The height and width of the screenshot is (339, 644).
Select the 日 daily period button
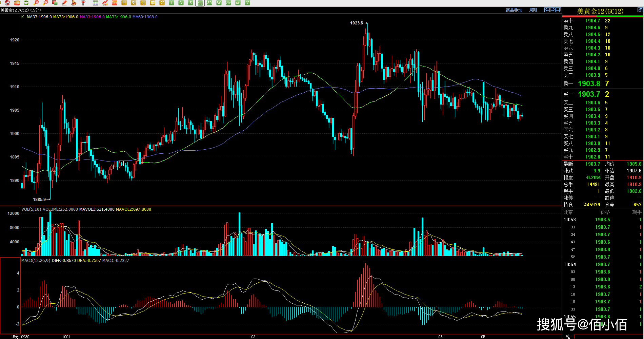click(x=124, y=3)
